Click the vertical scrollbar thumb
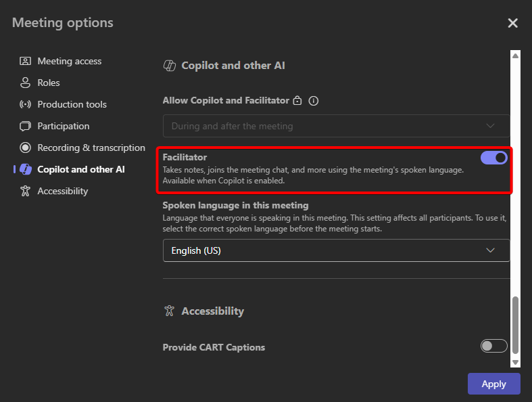532x402 pixels. (x=515, y=326)
